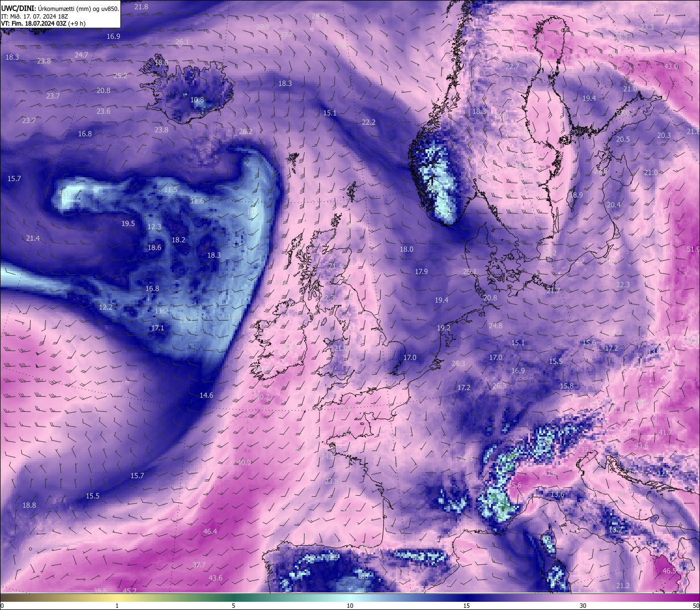Click the color scale tick labeled 5
This screenshot has height=610, width=700.
[x=234, y=606]
